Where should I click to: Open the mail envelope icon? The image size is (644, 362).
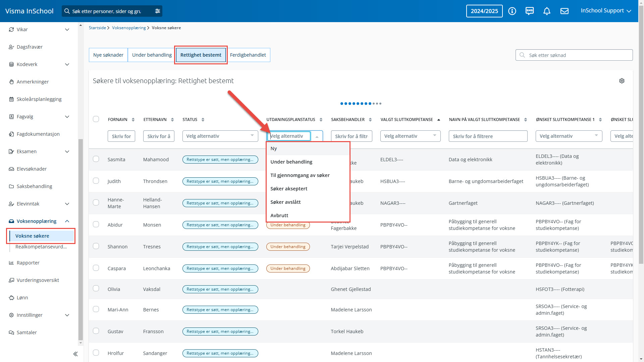[x=565, y=11]
